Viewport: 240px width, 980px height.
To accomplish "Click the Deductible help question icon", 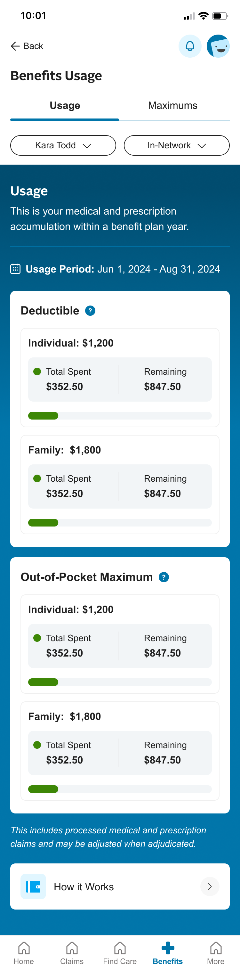I will pos(90,311).
